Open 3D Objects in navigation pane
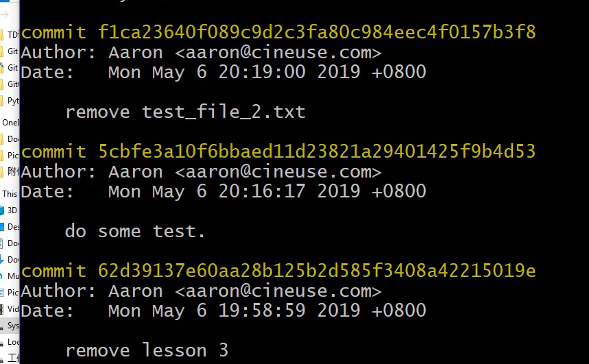The height and width of the screenshot is (364, 589). (12, 210)
